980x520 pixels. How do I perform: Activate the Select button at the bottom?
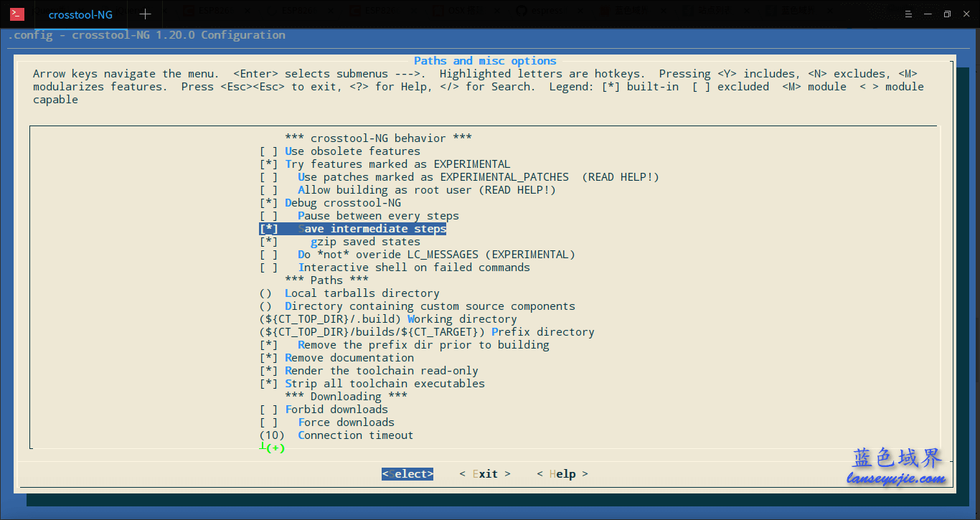tap(407, 474)
